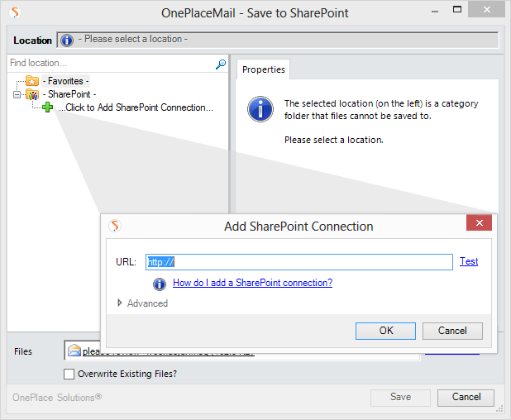Screen dimensions: 511x420
Task: Click the info icon in Properties panel
Action: pos(260,108)
